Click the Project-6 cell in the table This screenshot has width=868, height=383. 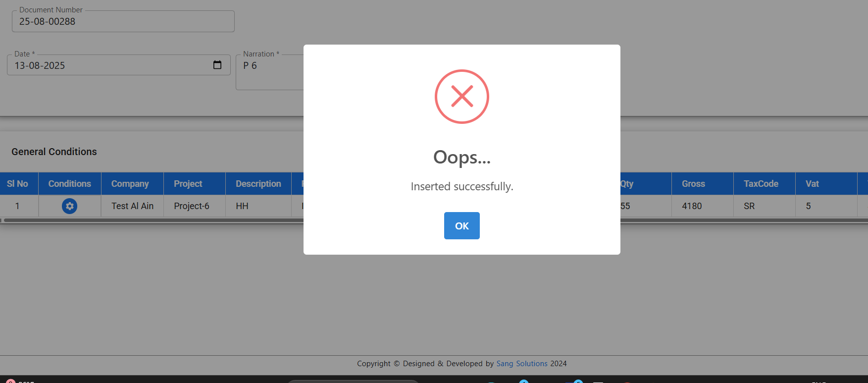(192, 206)
